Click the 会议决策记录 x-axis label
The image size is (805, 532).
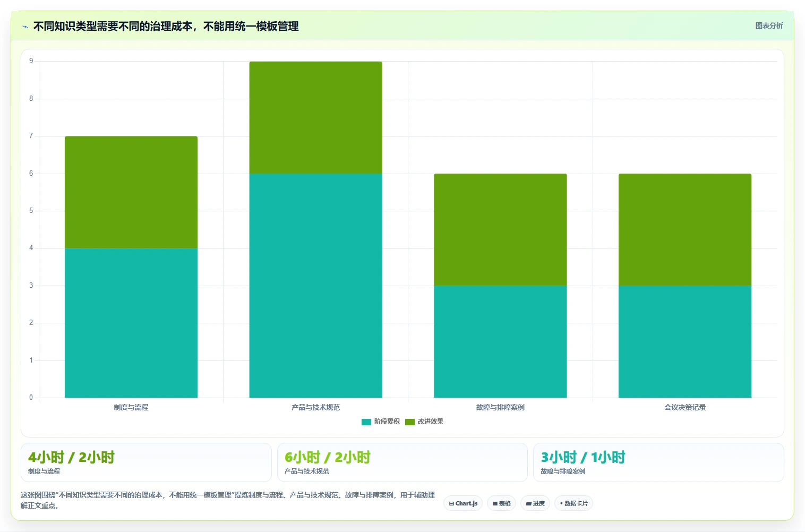pyautogui.click(x=685, y=407)
